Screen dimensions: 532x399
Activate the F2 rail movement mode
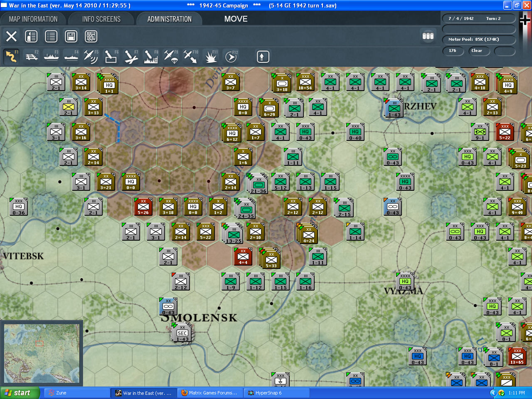click(x=32, y=57)
